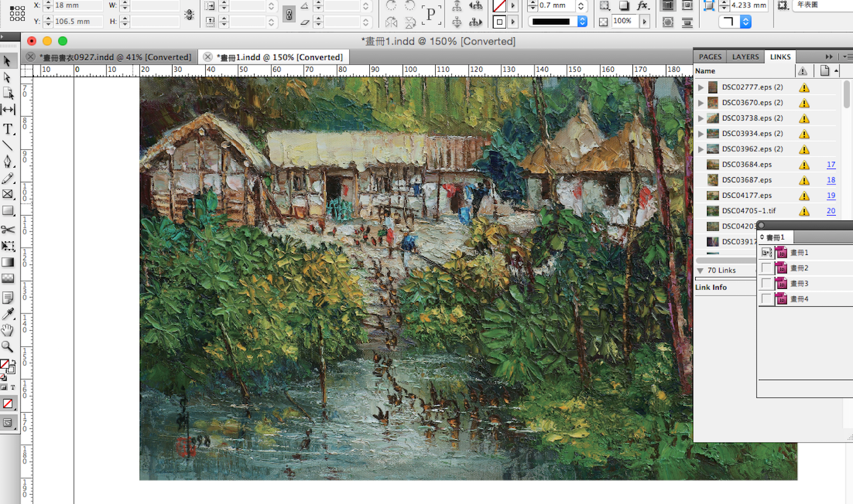The image size is (853, 504).
Task: Click the select content icon
Action: pyautogui.click(x=456, y=22)
